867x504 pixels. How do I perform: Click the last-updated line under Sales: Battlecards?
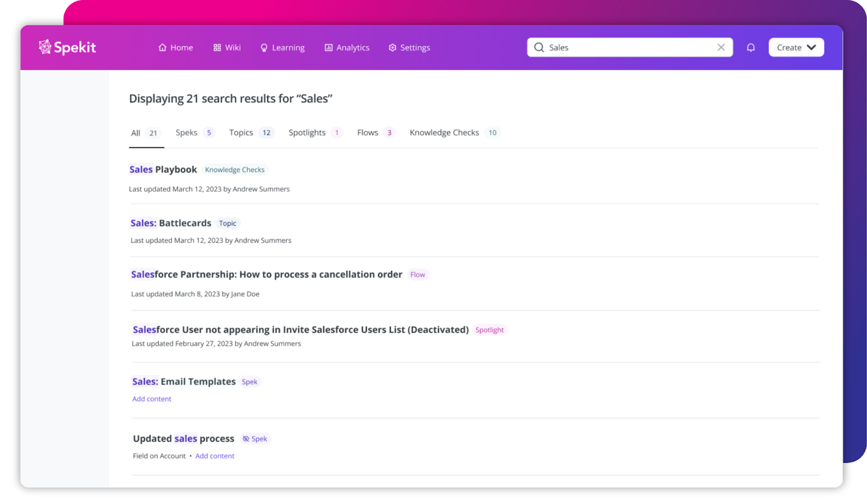coord(211,240)
